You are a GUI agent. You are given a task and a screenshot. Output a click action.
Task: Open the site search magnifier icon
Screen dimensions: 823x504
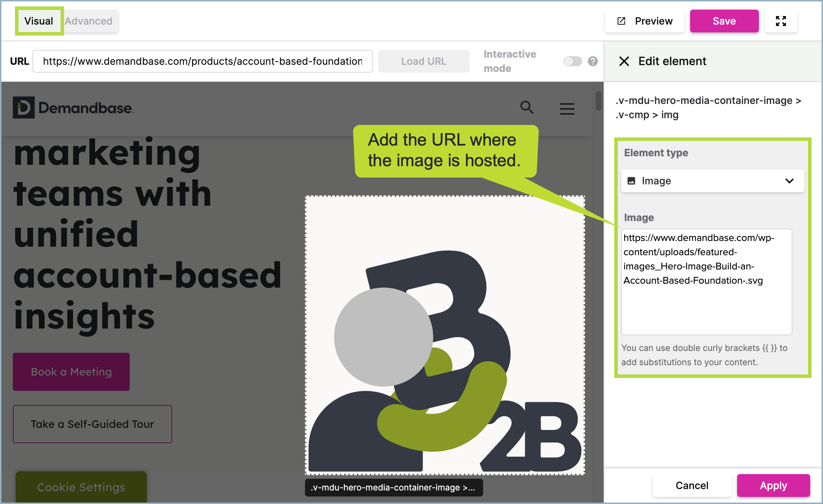527,107
